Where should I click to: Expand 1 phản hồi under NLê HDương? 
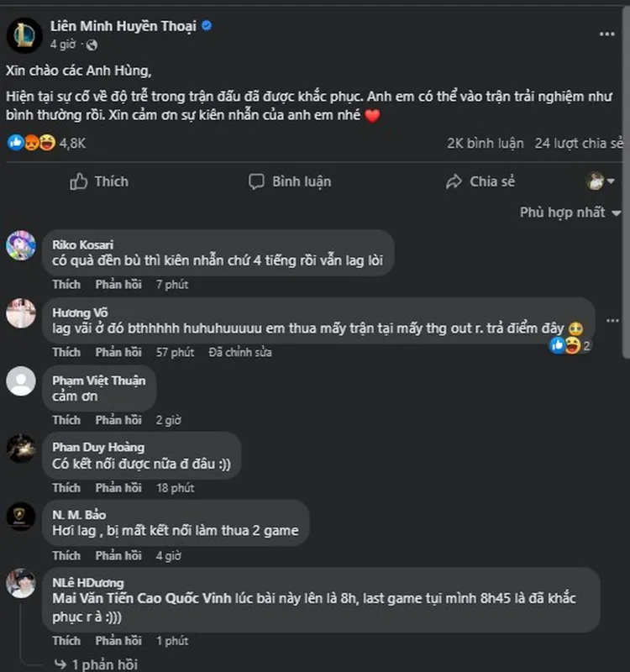(x=96, y=664)
